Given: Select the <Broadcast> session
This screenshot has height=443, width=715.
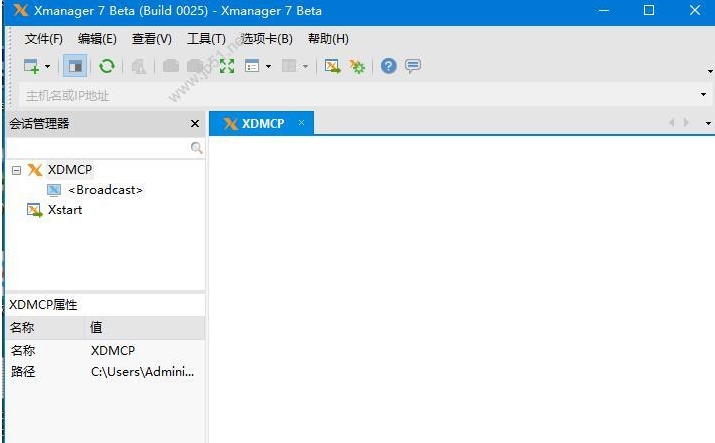Looking at the screenshot, I should coord(105,190).
